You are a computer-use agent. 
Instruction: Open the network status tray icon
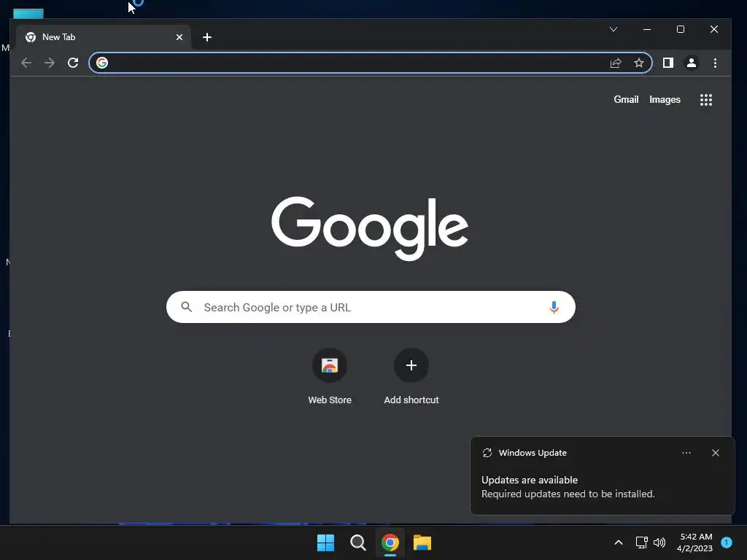tap(642, 542)
